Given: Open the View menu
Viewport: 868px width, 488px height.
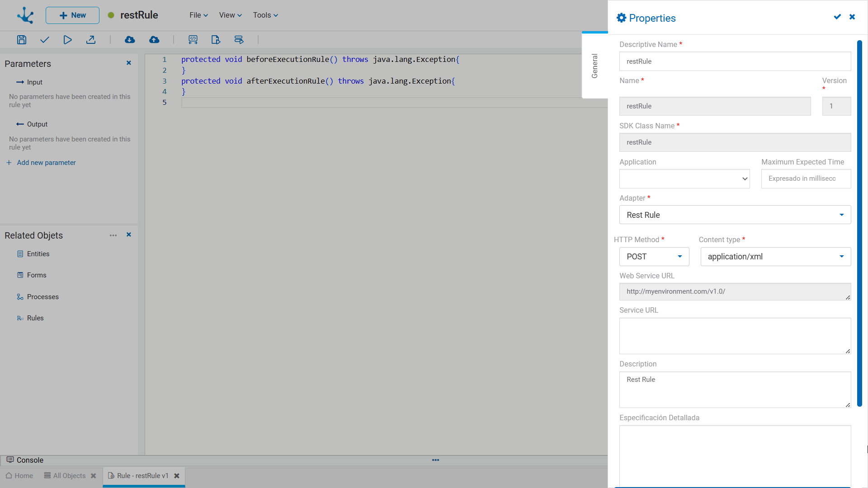Looking at the screenshot, I should [x=231, y=15].
